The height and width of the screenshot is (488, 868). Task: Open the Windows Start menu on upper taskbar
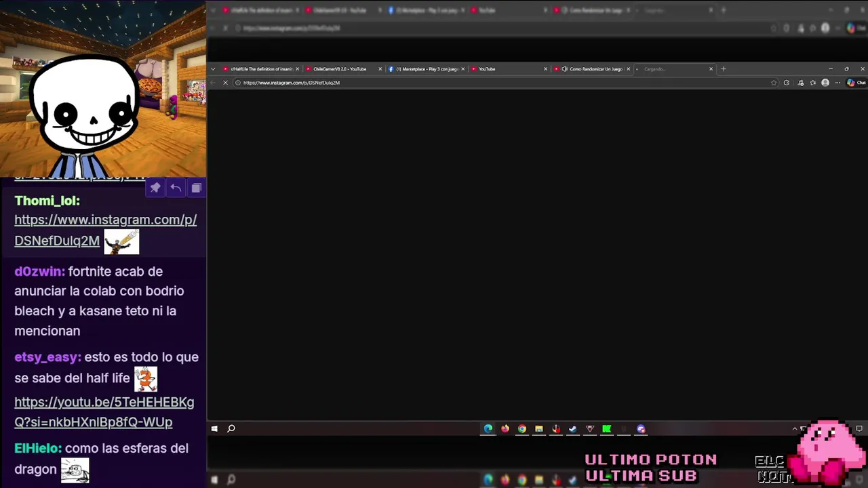point(214,428)
